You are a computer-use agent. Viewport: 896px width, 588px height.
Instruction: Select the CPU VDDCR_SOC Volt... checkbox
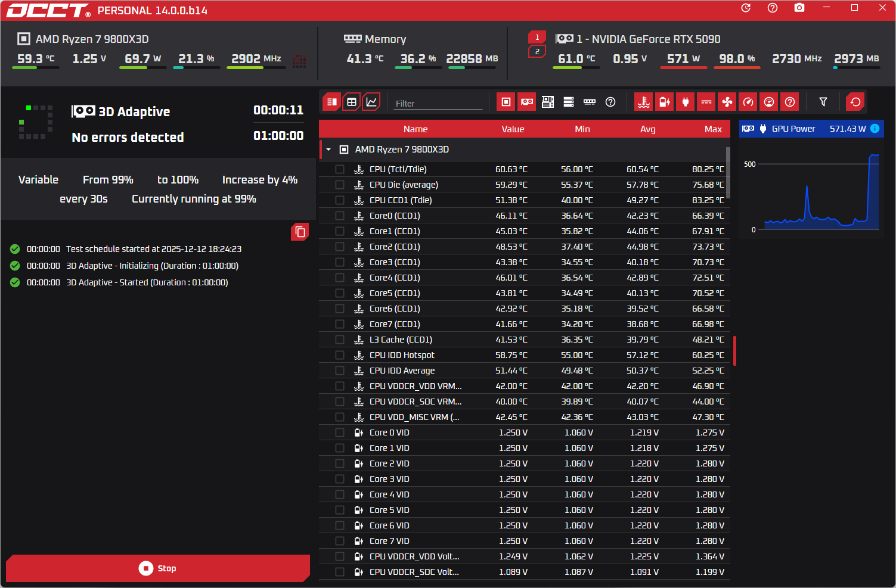point(340,572)
